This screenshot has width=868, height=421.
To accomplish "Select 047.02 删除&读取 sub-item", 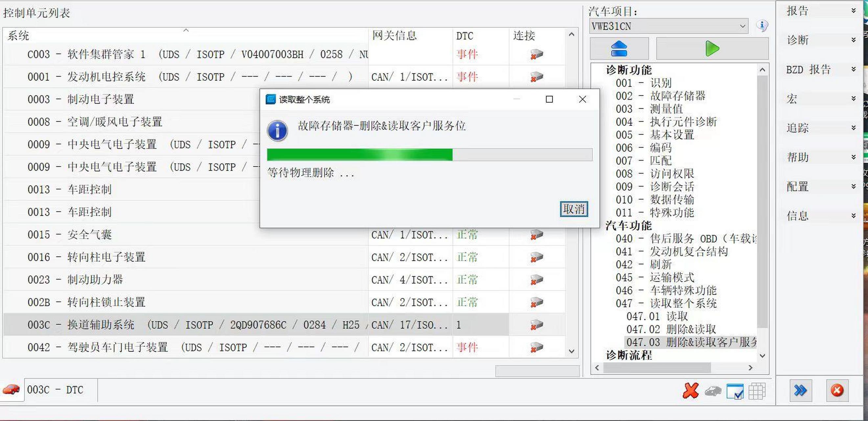I will pos(671,329).
